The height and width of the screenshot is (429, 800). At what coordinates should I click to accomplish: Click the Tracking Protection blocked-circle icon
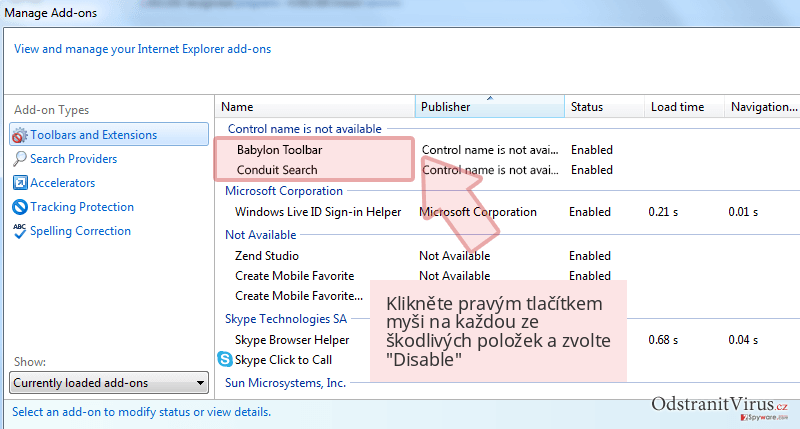20,207
